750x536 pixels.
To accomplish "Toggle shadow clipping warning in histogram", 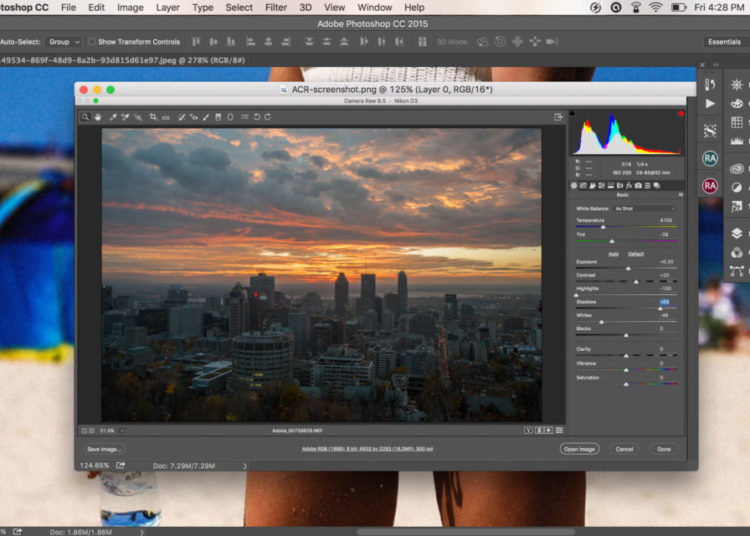I will (x=574, y=115).
